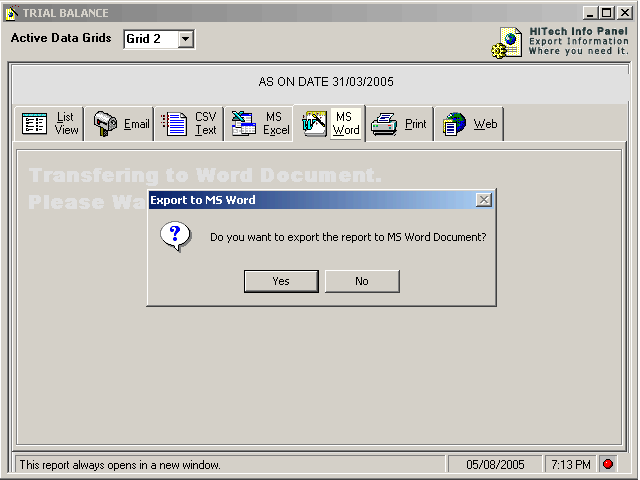Open the Trial Balance title bar system icon
This screenshot has width=640, height=480.
click(x=12, y=13)
